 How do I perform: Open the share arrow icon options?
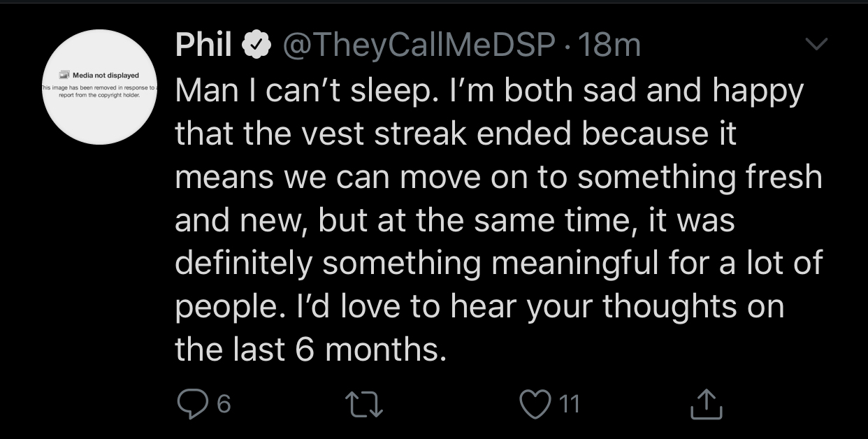click(x=706, y=403)
